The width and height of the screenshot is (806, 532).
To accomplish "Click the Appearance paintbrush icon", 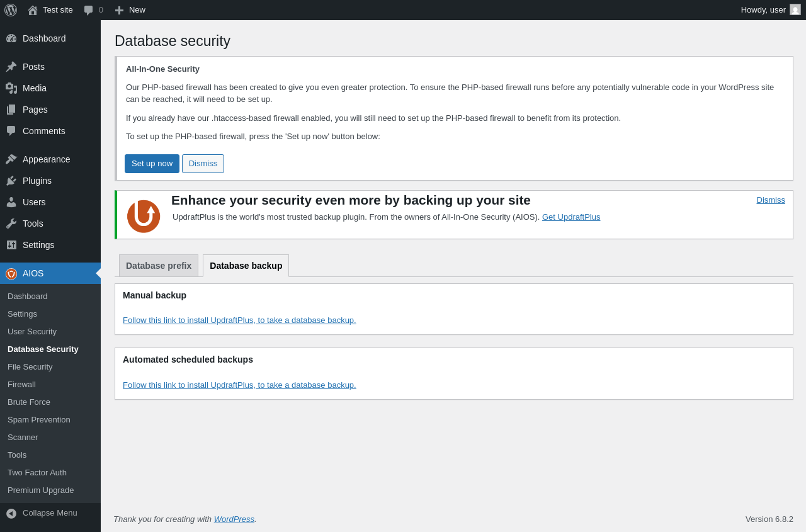I will (11, 159).
